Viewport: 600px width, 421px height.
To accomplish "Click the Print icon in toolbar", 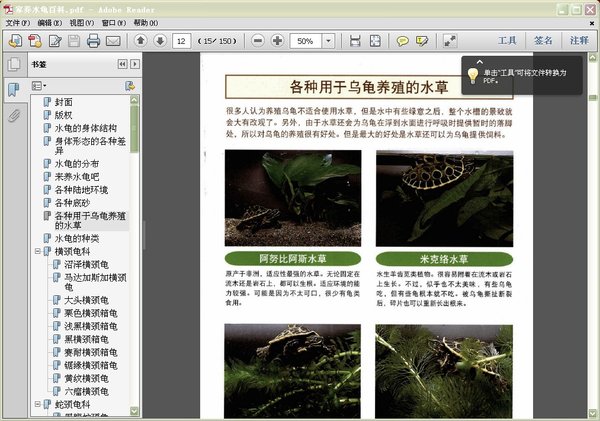I will tap(93, 41).
